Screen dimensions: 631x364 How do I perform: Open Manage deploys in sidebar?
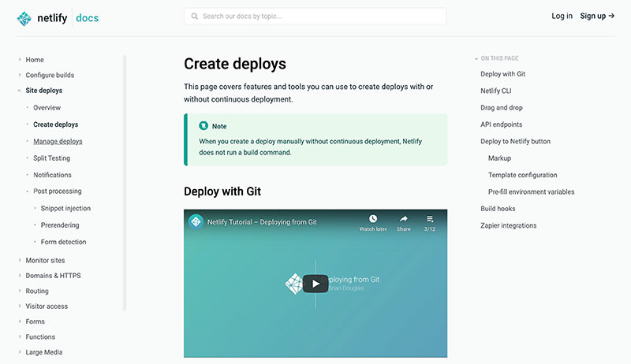(x=58, y=141)
